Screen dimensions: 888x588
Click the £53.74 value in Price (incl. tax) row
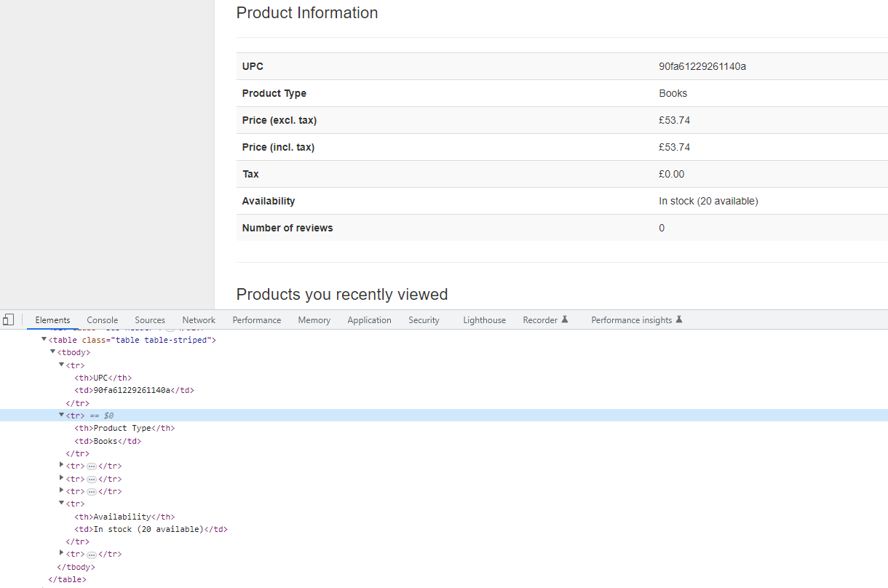(675, 147)
